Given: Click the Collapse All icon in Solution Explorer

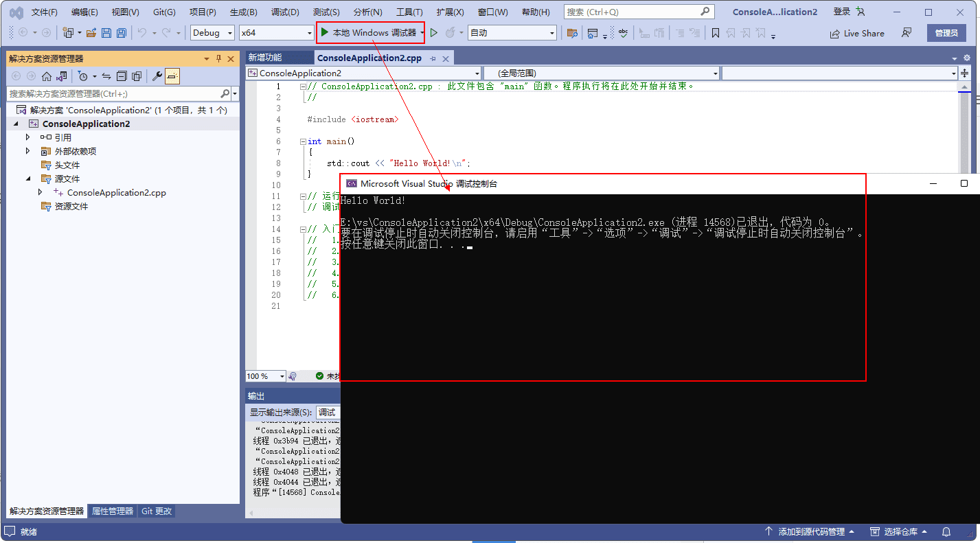Looking at the screenshot, I should tap(123, 76).
